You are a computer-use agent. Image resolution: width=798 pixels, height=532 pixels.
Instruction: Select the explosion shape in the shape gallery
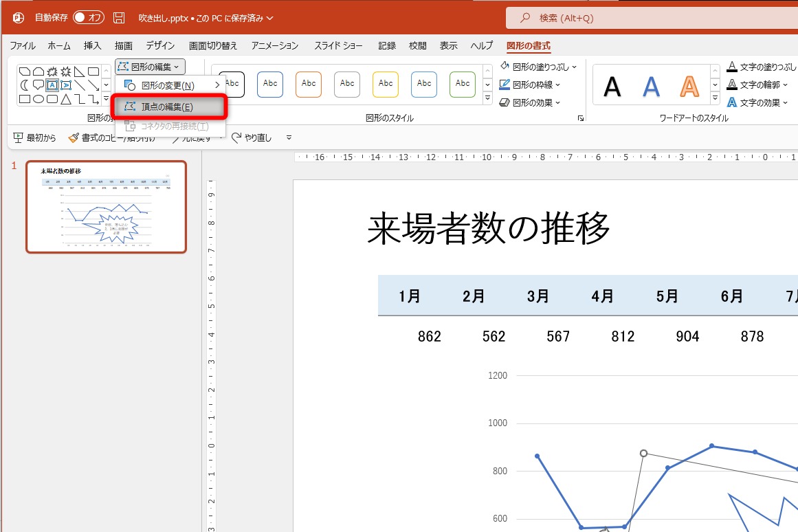(53, 71)
